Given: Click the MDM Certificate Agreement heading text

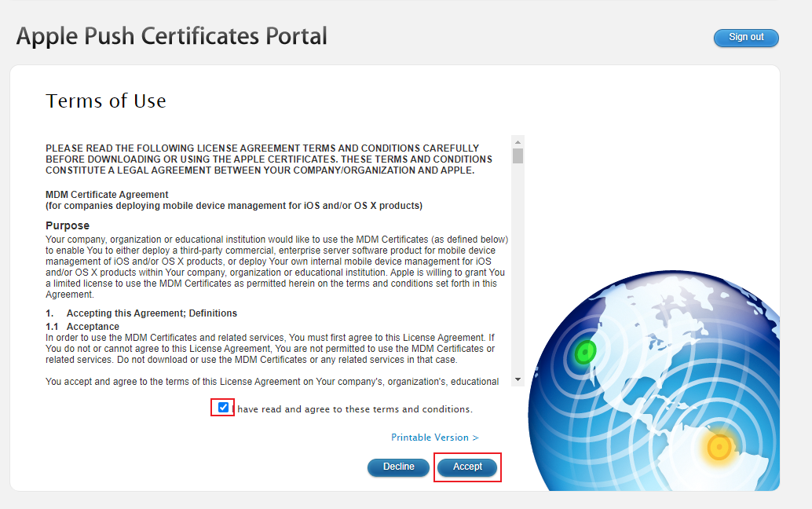Looking at the screenshot, I should pos(109,194).
